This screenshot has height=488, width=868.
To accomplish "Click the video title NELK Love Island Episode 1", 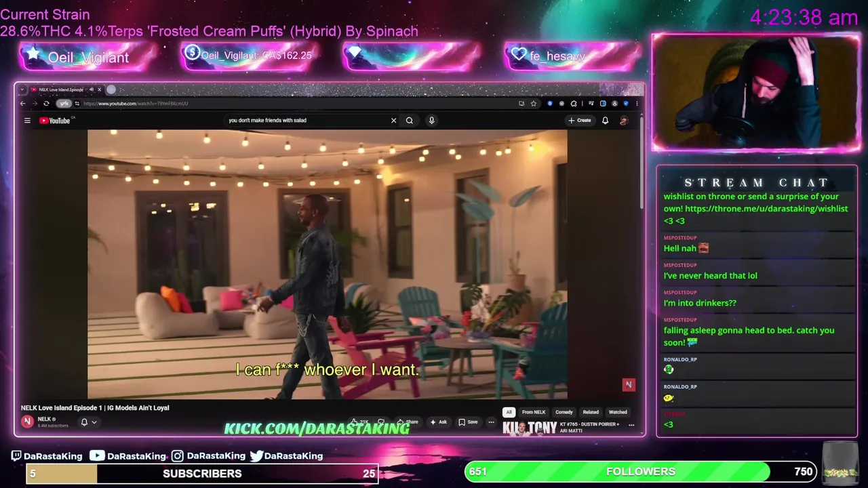I will click(x=95, y=408).
